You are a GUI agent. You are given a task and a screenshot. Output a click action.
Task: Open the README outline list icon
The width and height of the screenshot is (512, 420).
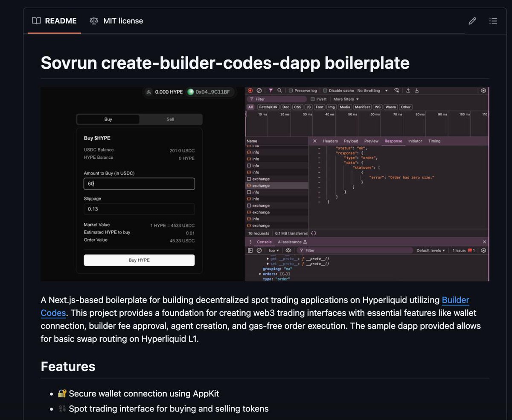coord(493,20)
